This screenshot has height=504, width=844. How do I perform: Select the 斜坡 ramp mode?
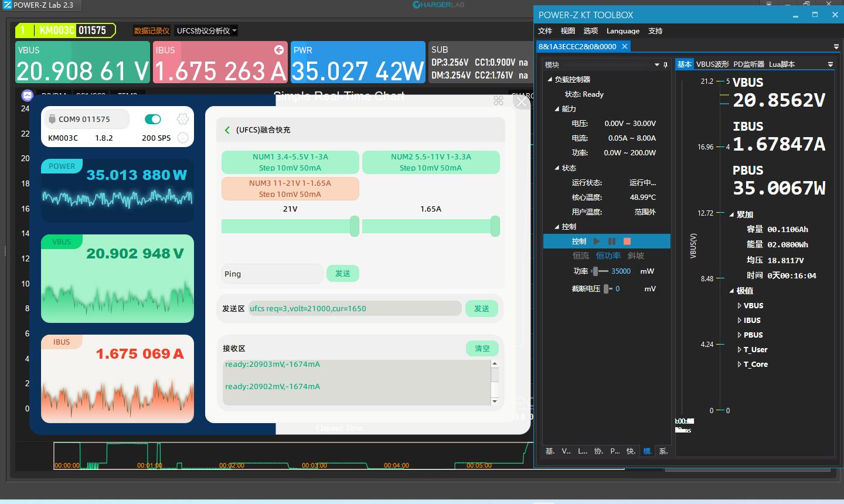point(635,256)
